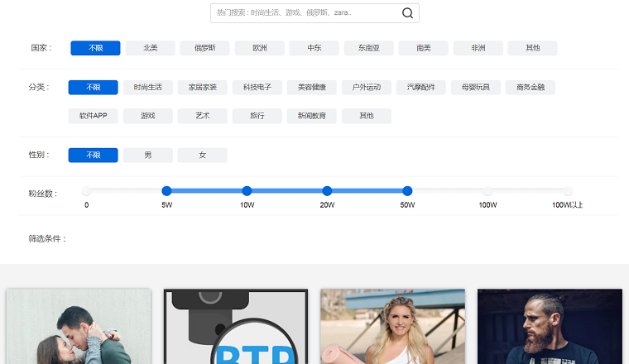Screen dimensions: 629x364
Task: Choose 其他 in the country row
Action: point(533,48)
